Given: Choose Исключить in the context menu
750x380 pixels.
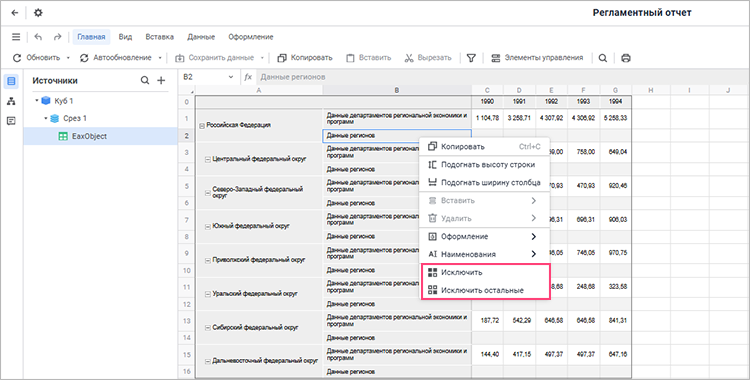Looking at the screenshot, I should 485,272.
